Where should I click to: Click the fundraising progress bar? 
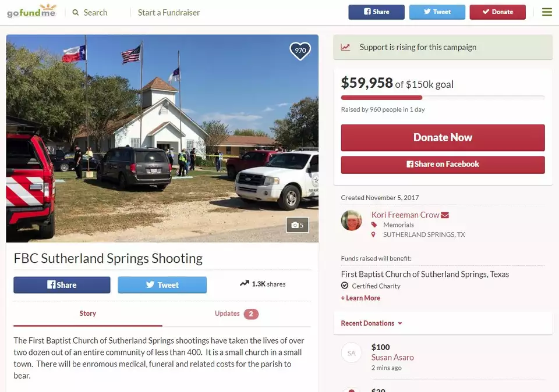click(443, 98)
